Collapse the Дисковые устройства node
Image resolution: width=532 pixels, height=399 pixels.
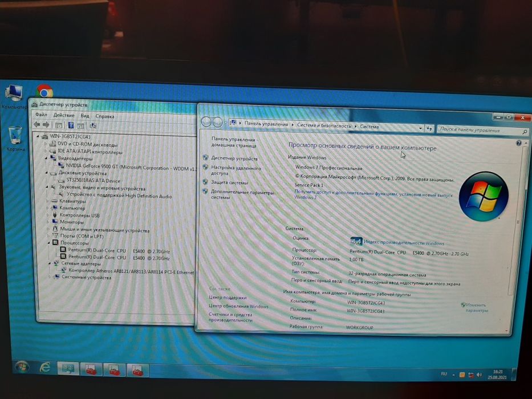pyautogui.click(x=47, y=173)
